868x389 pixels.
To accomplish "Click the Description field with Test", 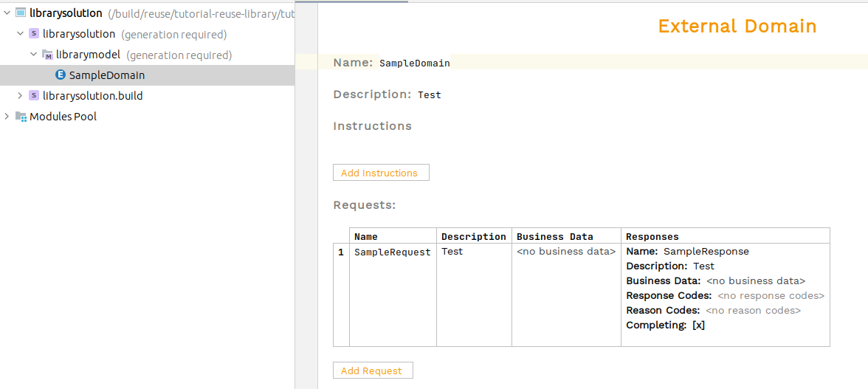I will [x=430, y=95].
